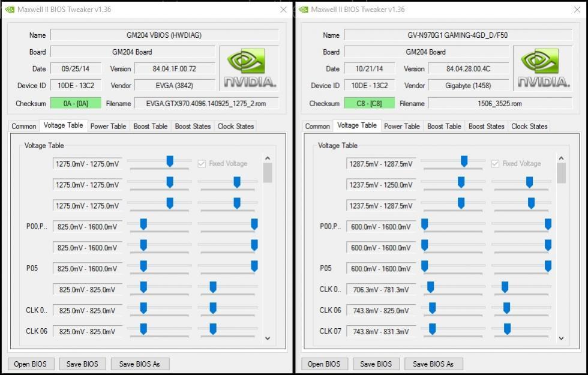Screen dimensions: 588x375
Task: Click scroll down arrow in right voltage table
Action: [x=561, y=338]
